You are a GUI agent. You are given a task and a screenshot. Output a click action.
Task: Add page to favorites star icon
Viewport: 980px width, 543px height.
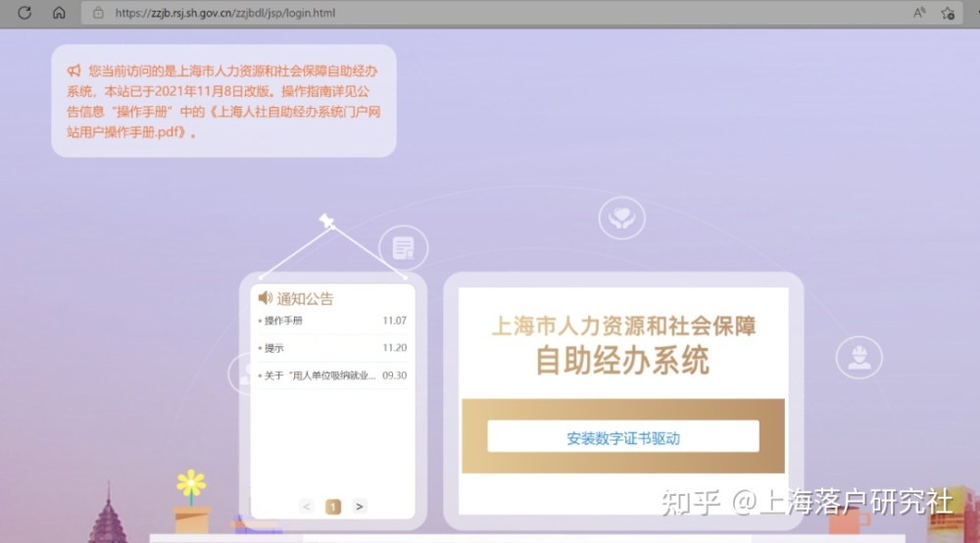[x=948, y=13]
